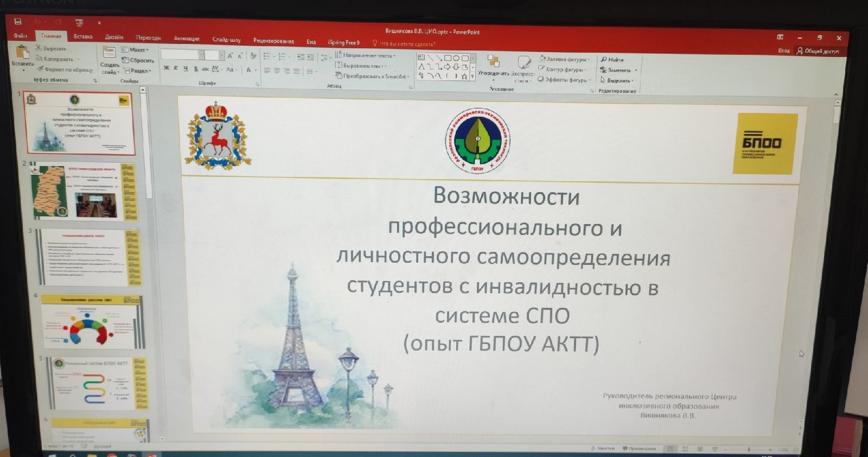The image size is (868, 457).
Task: Toggle Align Right paragraph alignment
Action: 286,71
